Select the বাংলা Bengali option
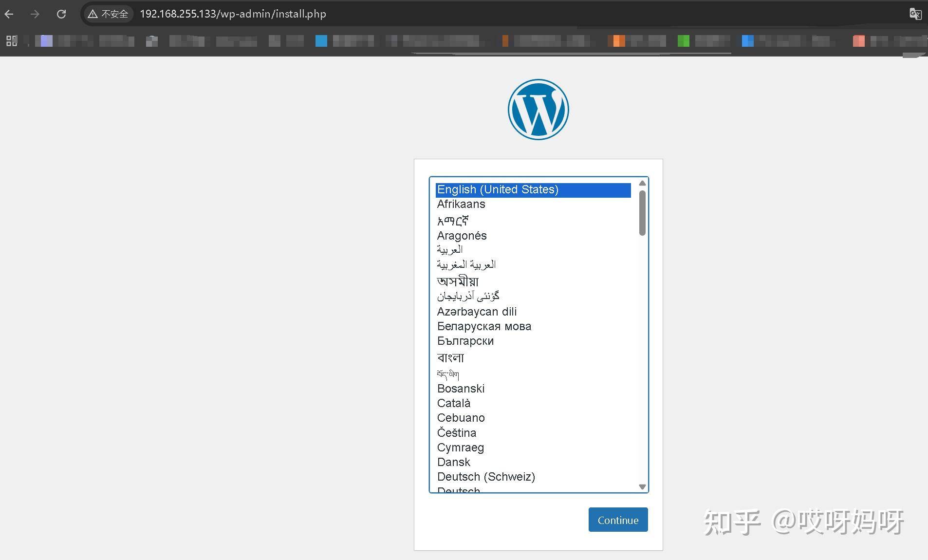 click(533, 358)
